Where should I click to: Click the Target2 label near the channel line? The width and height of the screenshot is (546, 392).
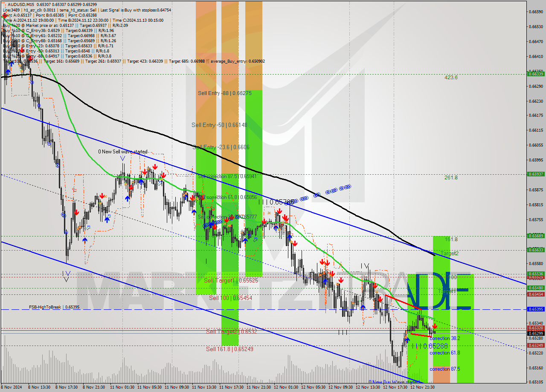pos(450,254)
